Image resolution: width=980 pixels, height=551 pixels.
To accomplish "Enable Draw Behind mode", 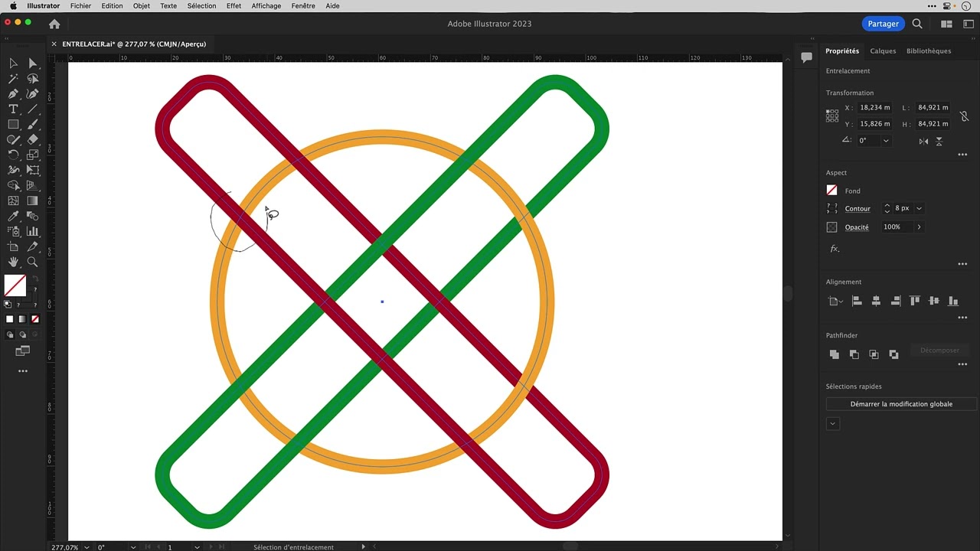I will [x=22, y=334].
